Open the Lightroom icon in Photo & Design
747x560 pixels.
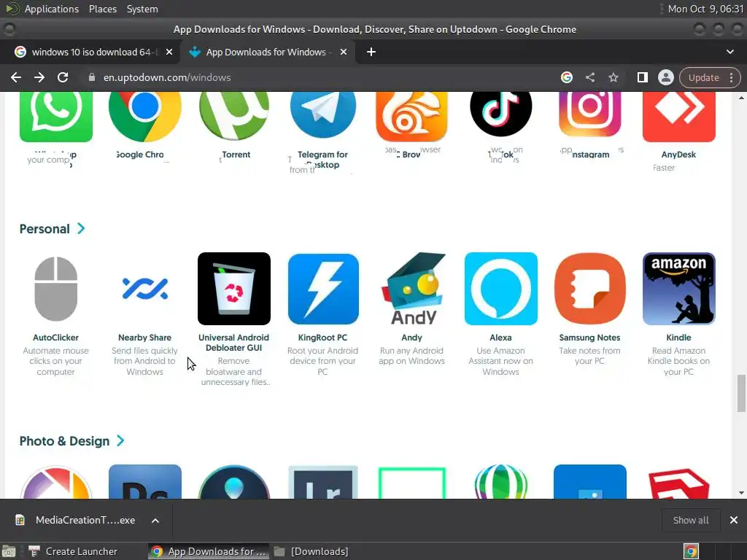323,482
